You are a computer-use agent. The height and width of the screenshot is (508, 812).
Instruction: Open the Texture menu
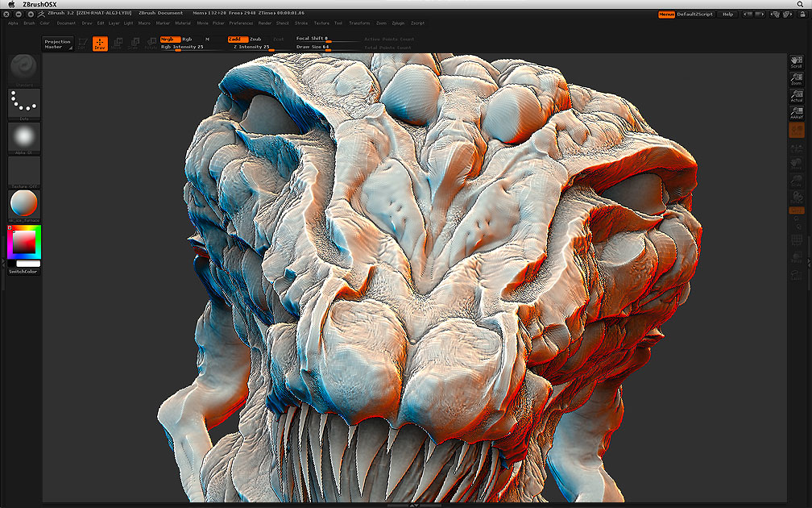321,23
